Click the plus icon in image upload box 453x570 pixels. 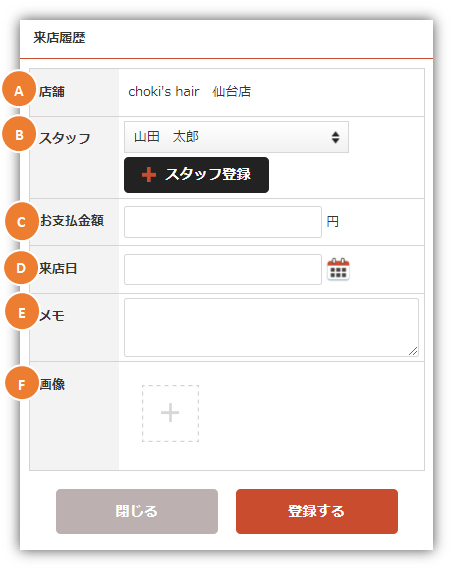click(x=170, y=413)
